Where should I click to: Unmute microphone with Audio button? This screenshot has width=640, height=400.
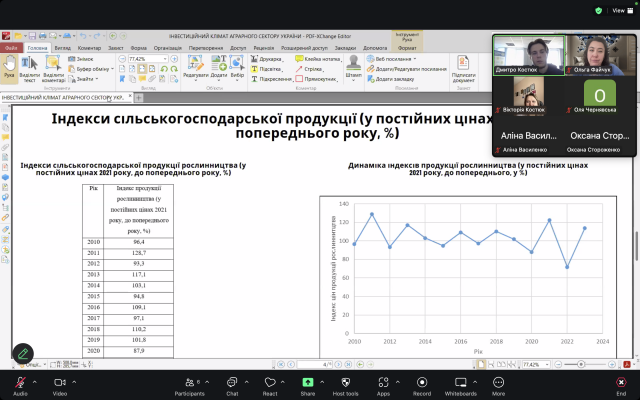[x=20, y=383]
